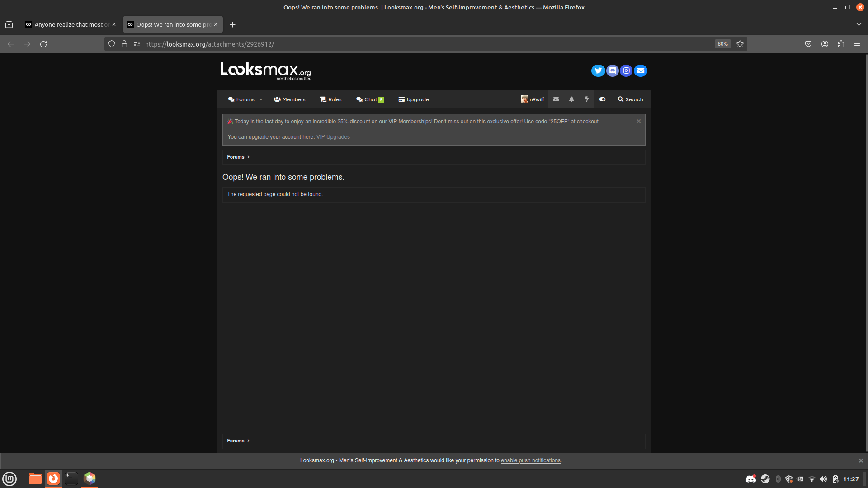Open the Pocket save icon

point(808,44)
